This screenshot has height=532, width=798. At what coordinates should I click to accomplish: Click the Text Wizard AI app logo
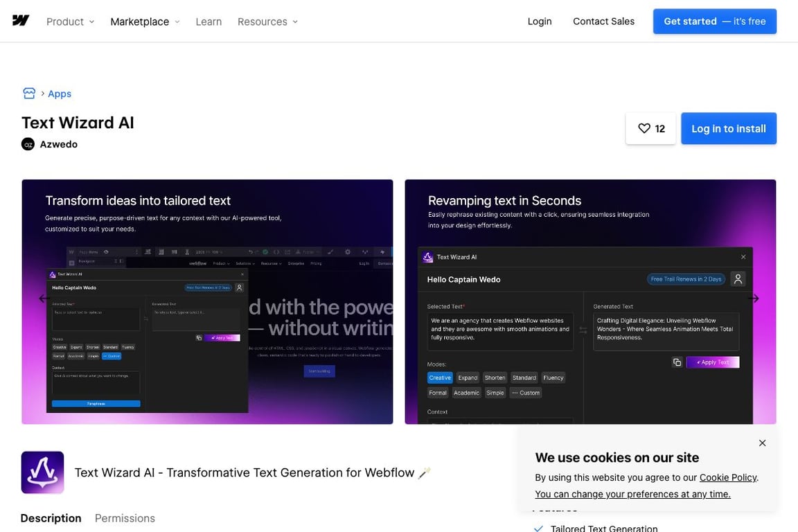[x=43, y=472]
